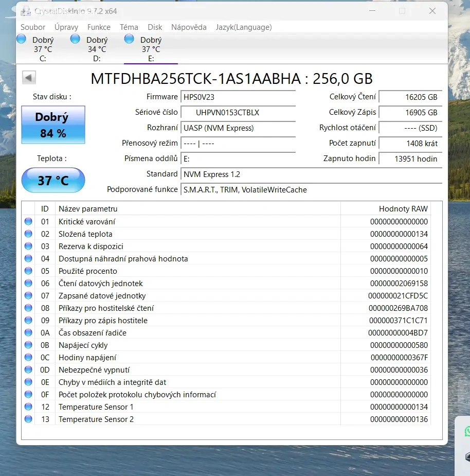The height and width of the screenshot is (476, 470).
Task: Select drive E: disk tab
Action: point(151,49)
